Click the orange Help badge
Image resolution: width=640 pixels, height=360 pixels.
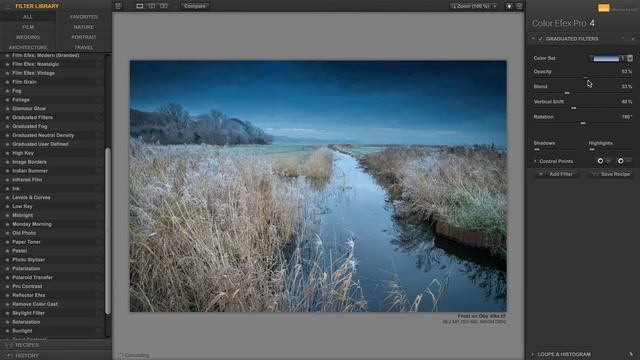click(604, 8)
